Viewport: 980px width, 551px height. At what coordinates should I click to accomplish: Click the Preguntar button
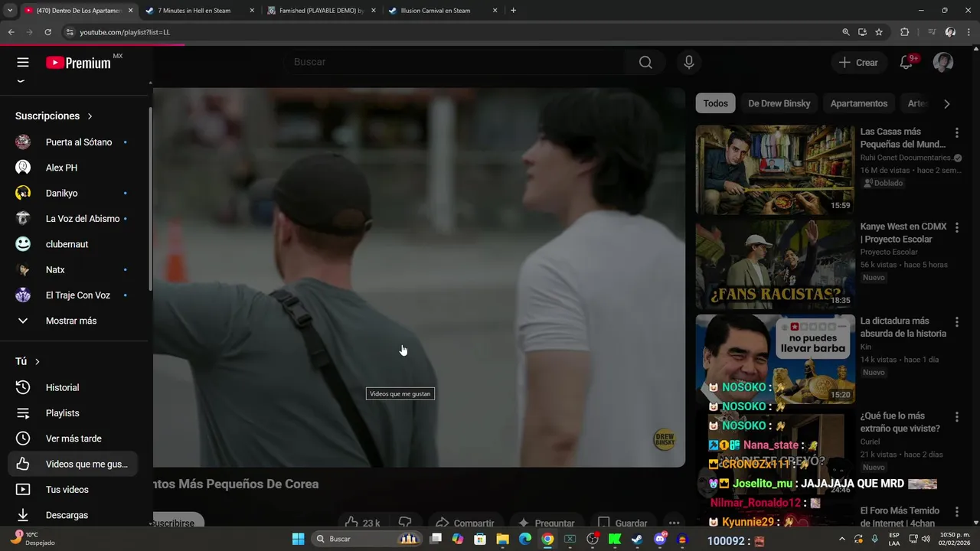coord(546,523)
